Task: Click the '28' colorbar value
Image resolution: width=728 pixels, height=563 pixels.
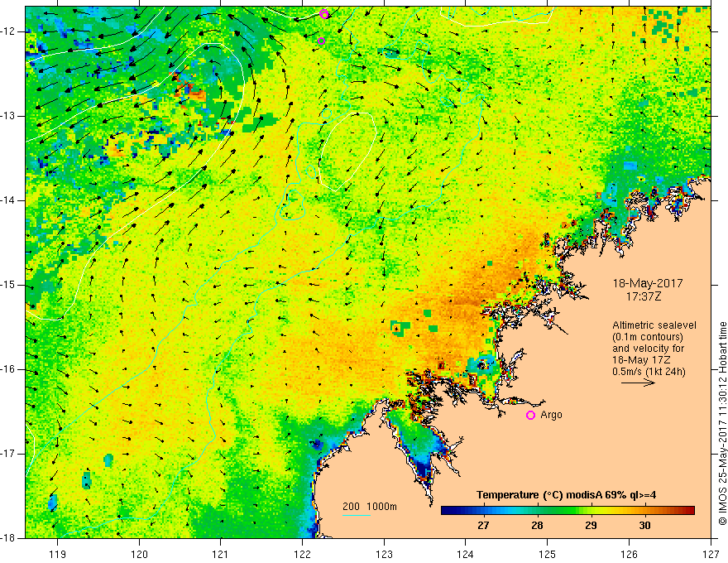Action: 537,526
